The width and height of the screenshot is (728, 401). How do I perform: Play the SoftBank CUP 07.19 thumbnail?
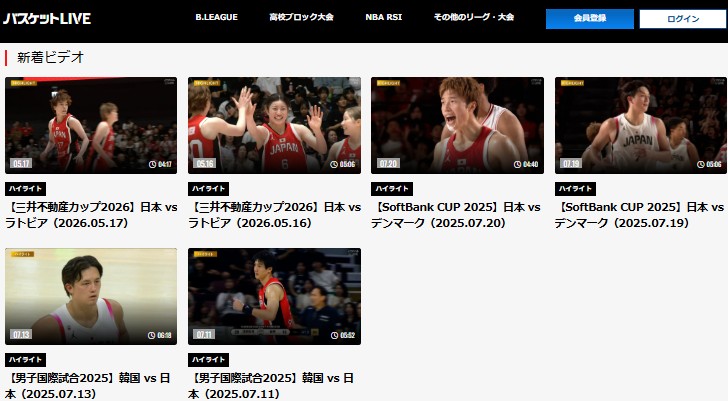[641, 125]
